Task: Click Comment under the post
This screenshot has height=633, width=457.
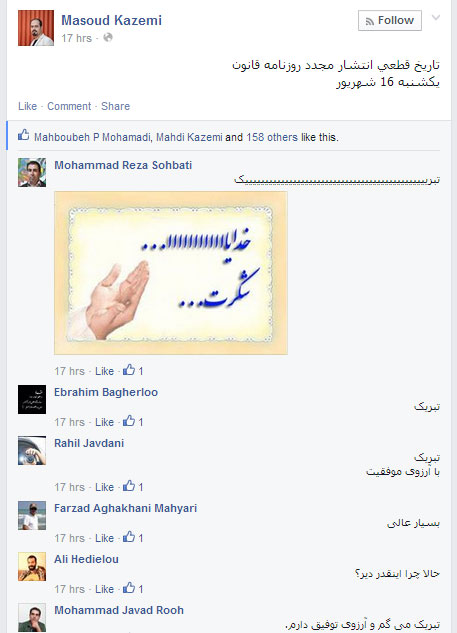Action: click(69, 106)
